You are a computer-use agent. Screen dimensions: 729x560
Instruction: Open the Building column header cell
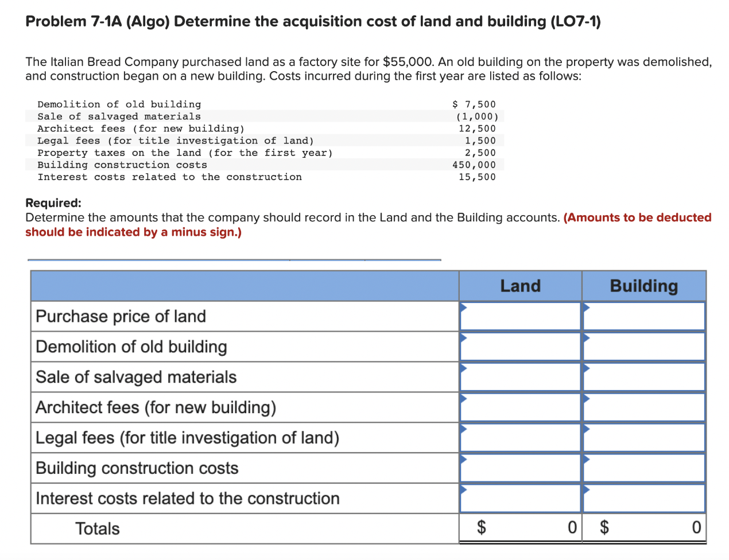[x=643, y=286]
